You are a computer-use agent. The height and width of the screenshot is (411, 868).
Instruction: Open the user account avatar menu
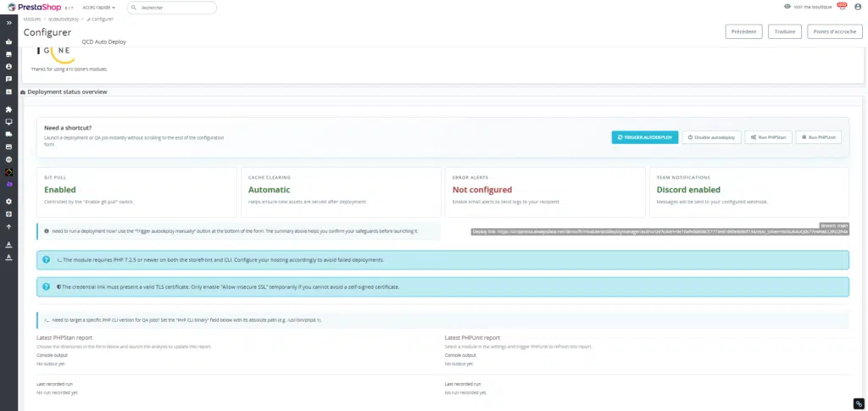pyautogui.click(x=858, y=7)
